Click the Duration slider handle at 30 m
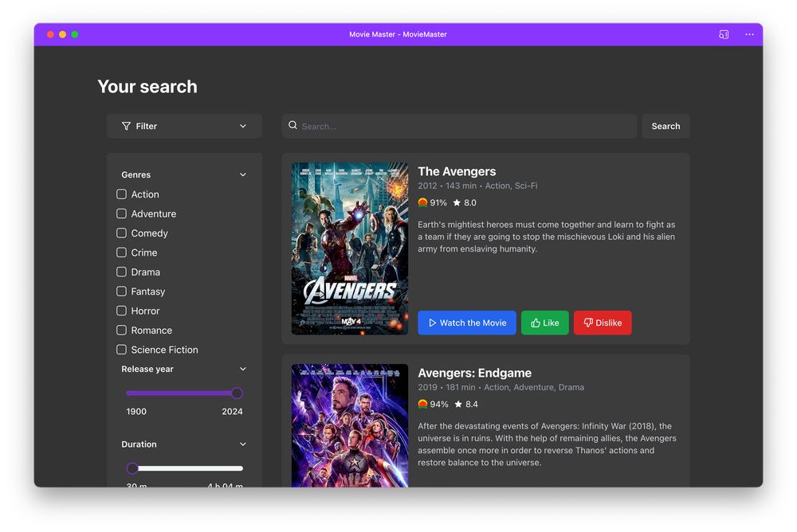Image resolution: width=797 pixels, height=532 pixels. tap(132, 468)
